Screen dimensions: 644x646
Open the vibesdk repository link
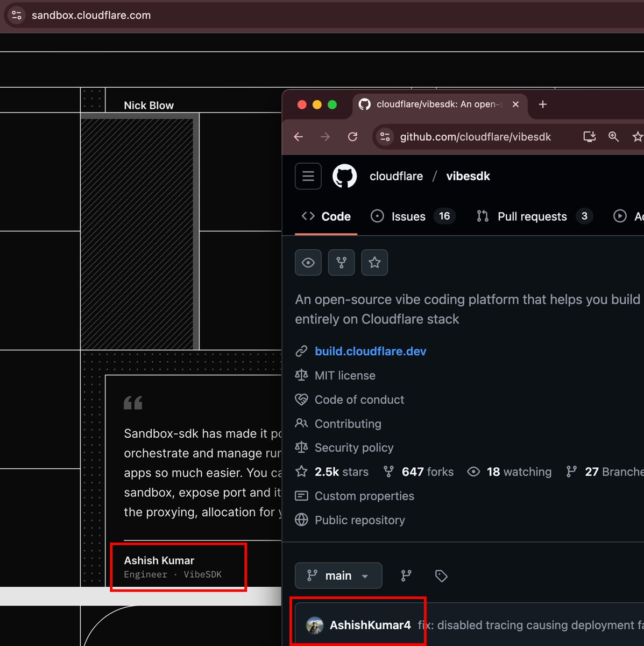tap(468, 176)
